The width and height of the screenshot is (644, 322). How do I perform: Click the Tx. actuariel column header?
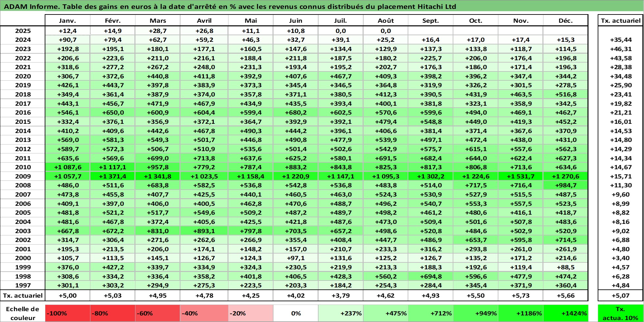coord(621,20)
